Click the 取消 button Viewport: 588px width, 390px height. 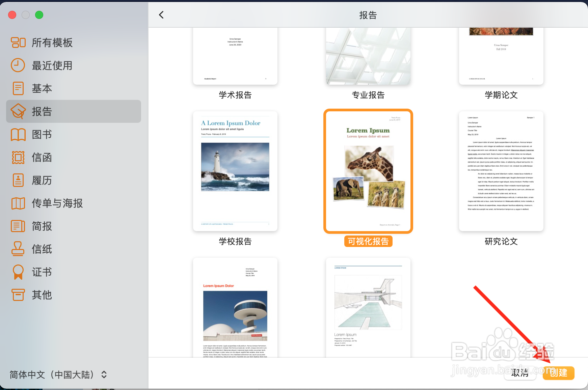[x=520, y=373]
